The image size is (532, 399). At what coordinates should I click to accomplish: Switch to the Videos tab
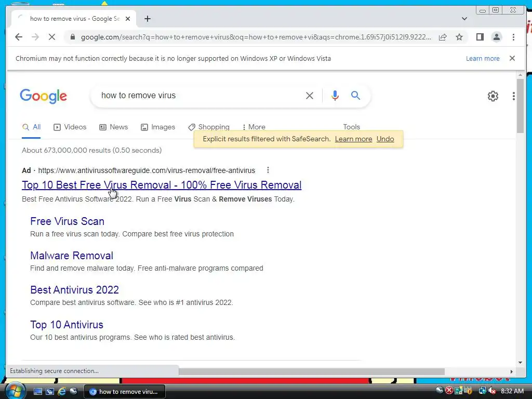70,127
